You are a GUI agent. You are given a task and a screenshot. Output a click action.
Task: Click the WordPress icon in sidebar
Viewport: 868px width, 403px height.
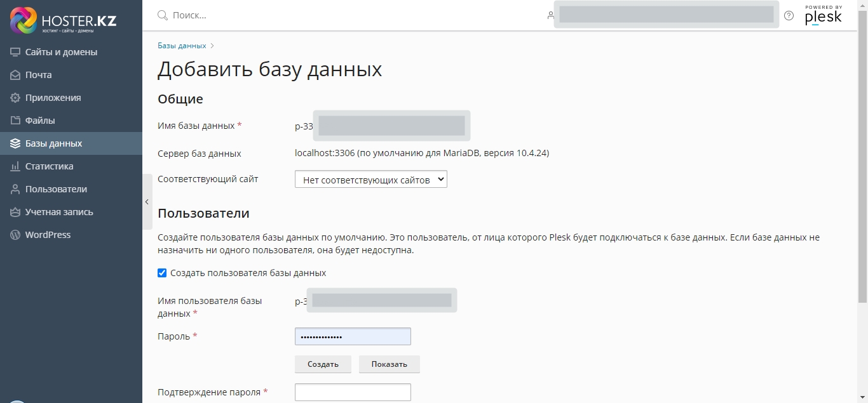tap(15, 235)
